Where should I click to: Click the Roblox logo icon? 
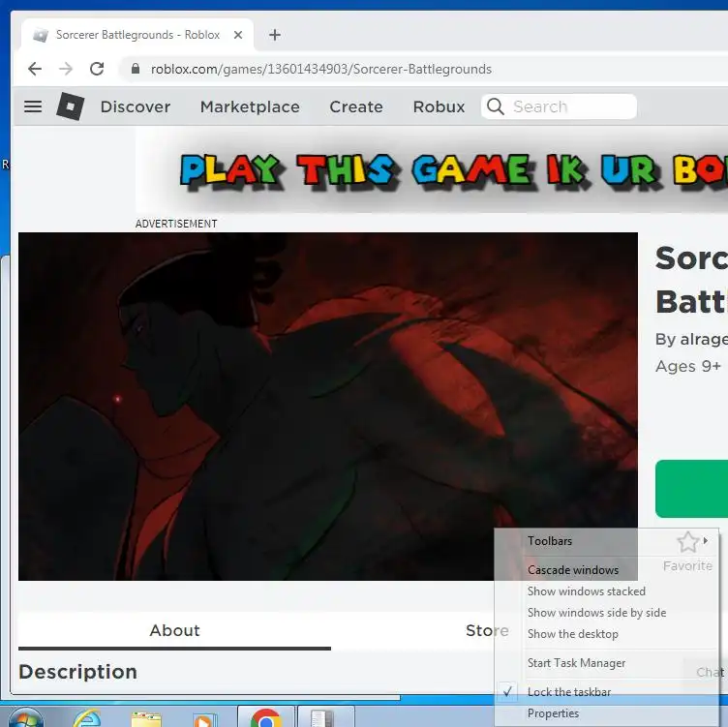click(70, 106)
